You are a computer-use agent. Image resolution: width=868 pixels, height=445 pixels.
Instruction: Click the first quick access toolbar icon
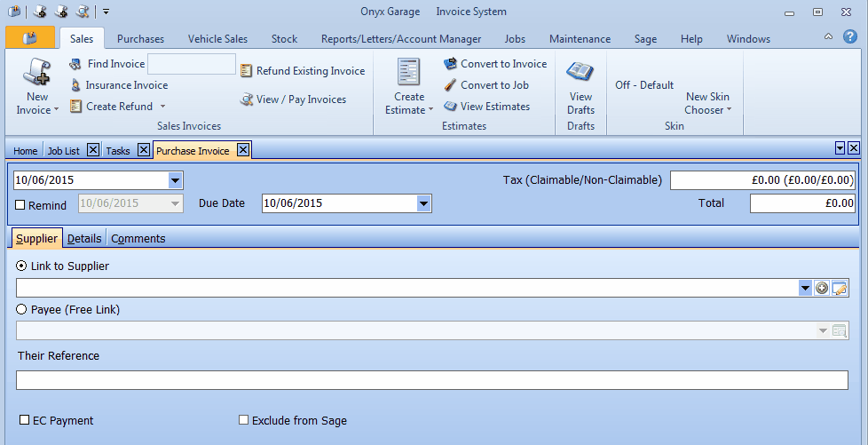tap(14, 11)
